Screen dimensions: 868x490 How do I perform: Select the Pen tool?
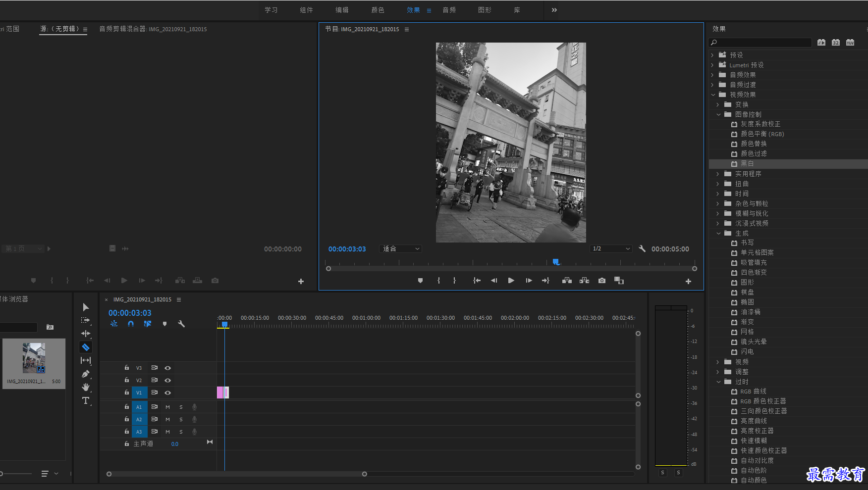[x=86, y=374]
